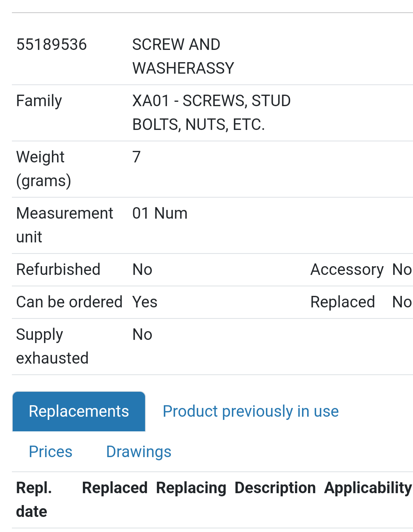Click the Measurement unit label
The width and height of the screenshot is (413, 532).
pyautogui.click(x=65, y=225)
